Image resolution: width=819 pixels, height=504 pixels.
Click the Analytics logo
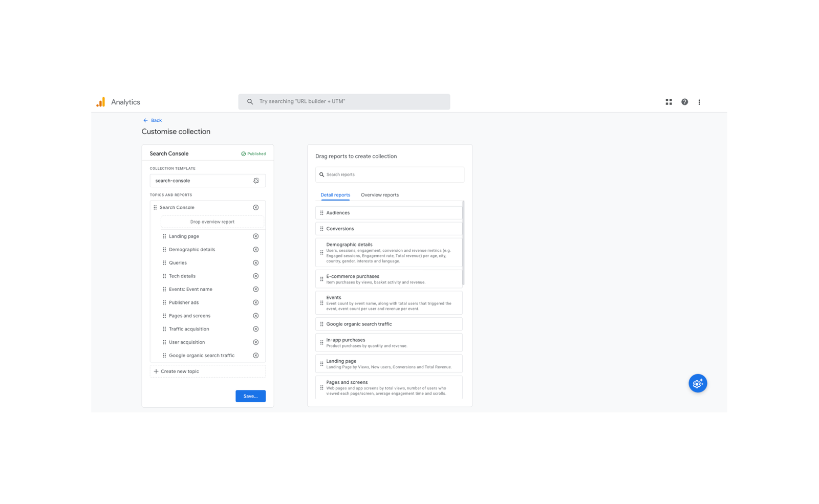coord(101,102)
